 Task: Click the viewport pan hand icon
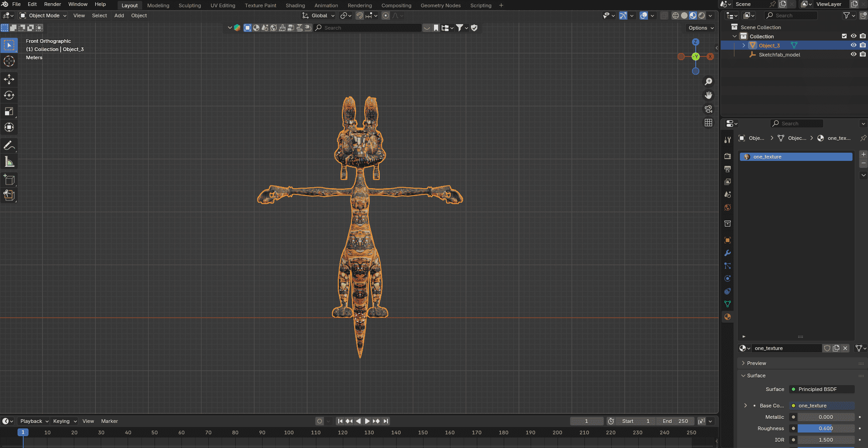click(x=708, y=95)
